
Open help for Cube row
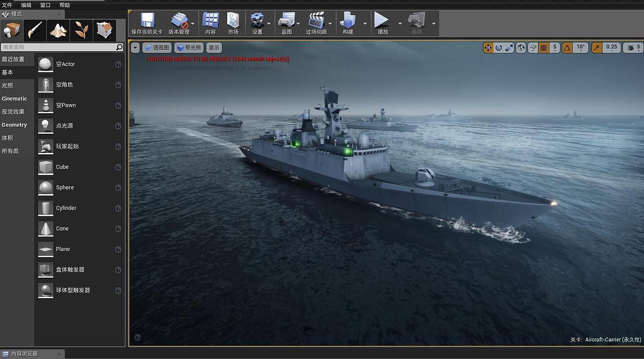click(x=118, y=167)
